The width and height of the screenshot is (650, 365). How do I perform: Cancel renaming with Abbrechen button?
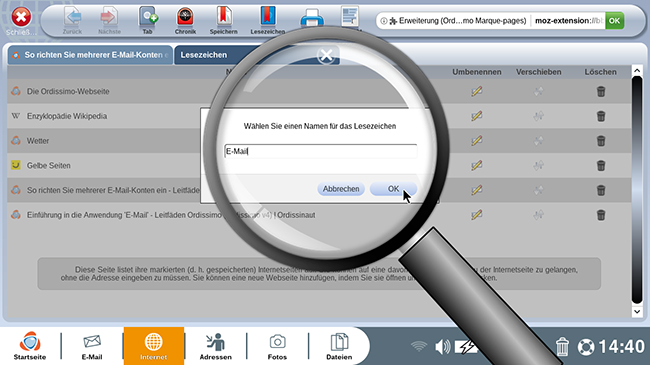(x=341, y=189)
